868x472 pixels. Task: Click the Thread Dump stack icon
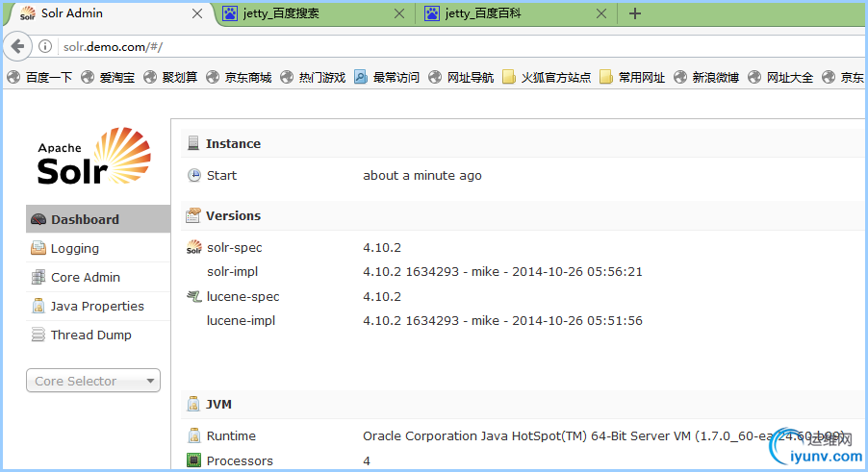pyautogui.click(x=38, y=335)
